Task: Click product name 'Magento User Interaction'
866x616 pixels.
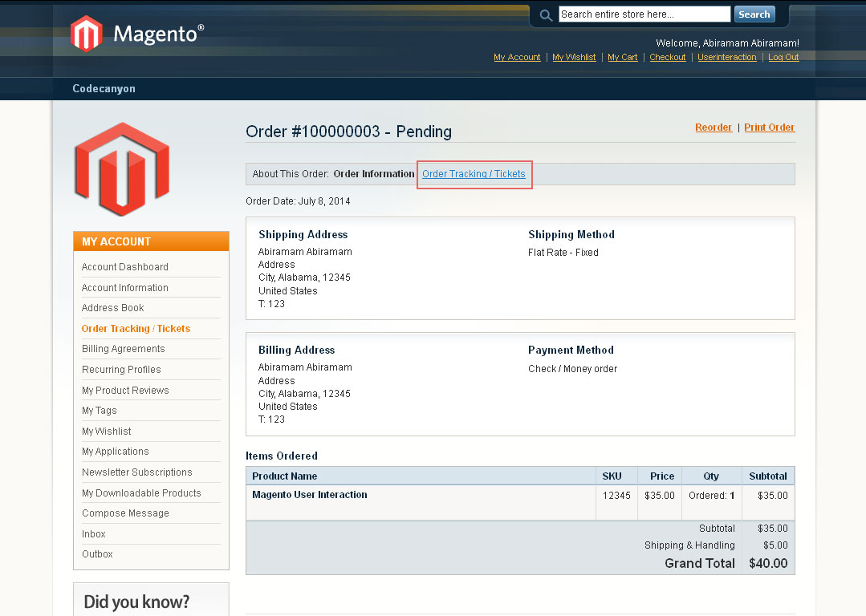Action: pyautogui.click(x=310, y=495)
